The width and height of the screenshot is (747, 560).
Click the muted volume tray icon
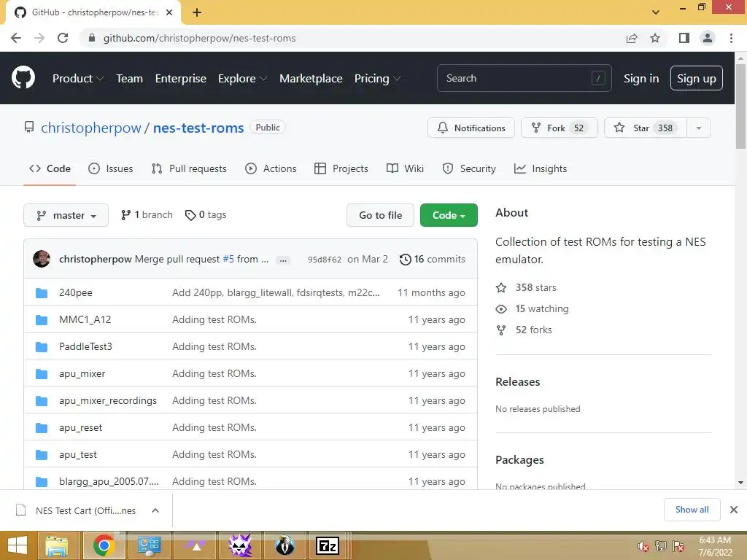(x=643, y=546)
